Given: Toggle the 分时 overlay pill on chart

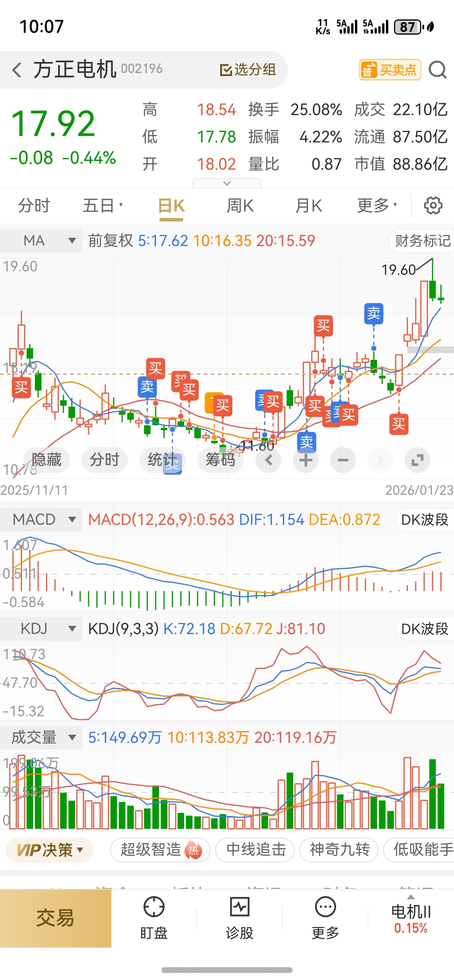Looking at the screenshot, I should [x=104, y=460].
